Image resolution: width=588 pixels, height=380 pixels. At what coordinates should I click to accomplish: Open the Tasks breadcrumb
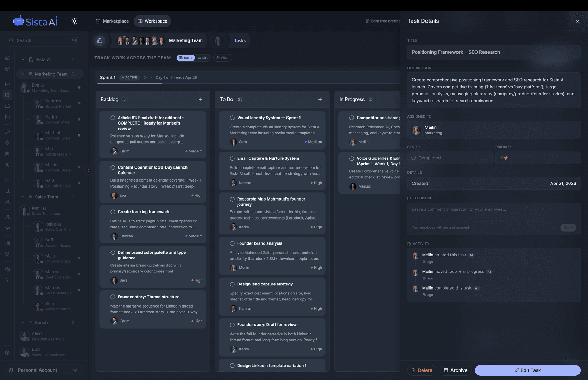[x=240, y=40]
